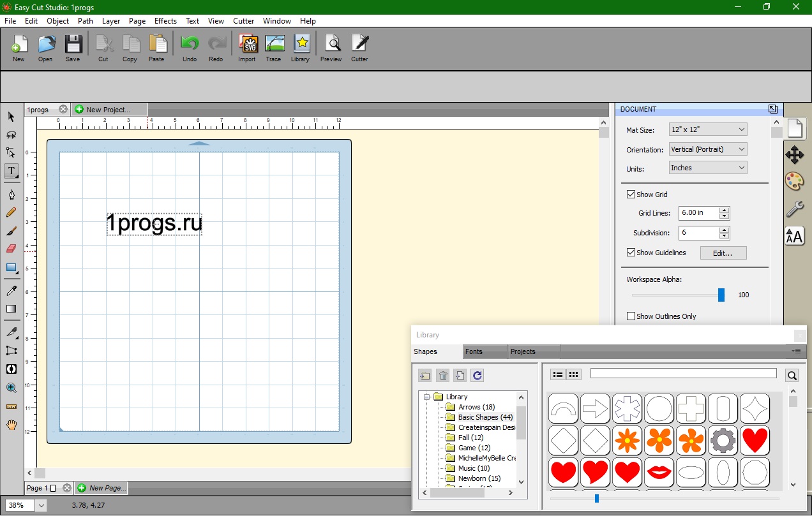Decrease Subdivision value with down arrow
The width and height of the screenshot is (812, 516).
pyautogui.click(x=724, y=236)
